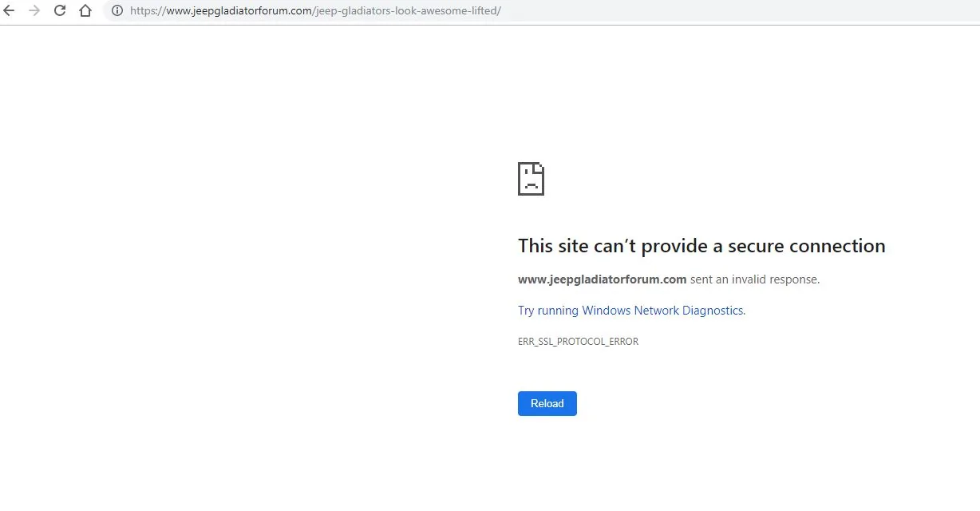Click the ERR_SSL_PROTOCOL_ERROR code text

578,342
